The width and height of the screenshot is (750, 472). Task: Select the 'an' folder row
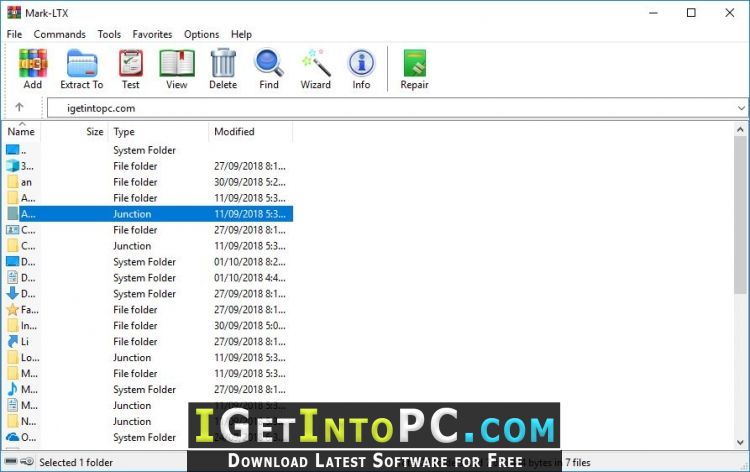click(148, 182)
